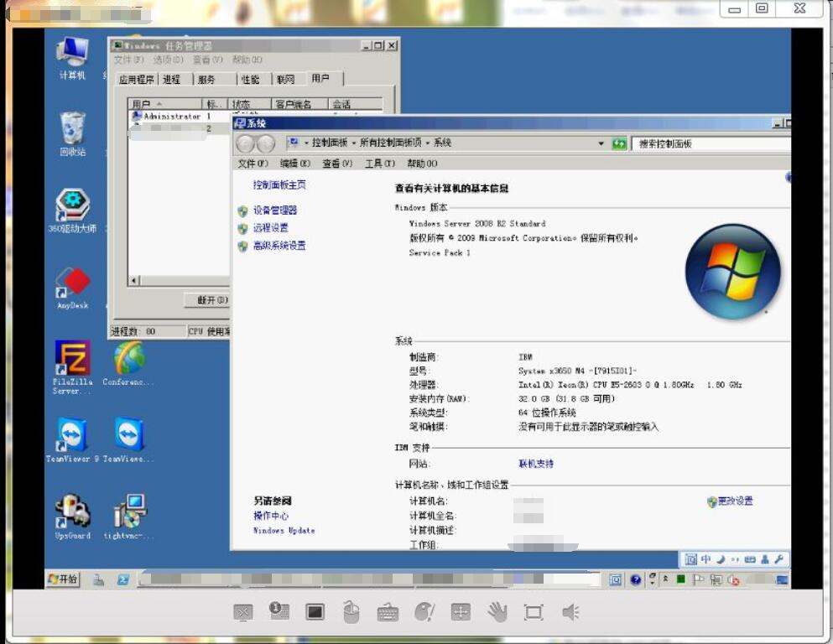Toggle the 中 Chinese input mode on IME bar
This screenshot has height=644, width=833.
(x=705, y=559)
